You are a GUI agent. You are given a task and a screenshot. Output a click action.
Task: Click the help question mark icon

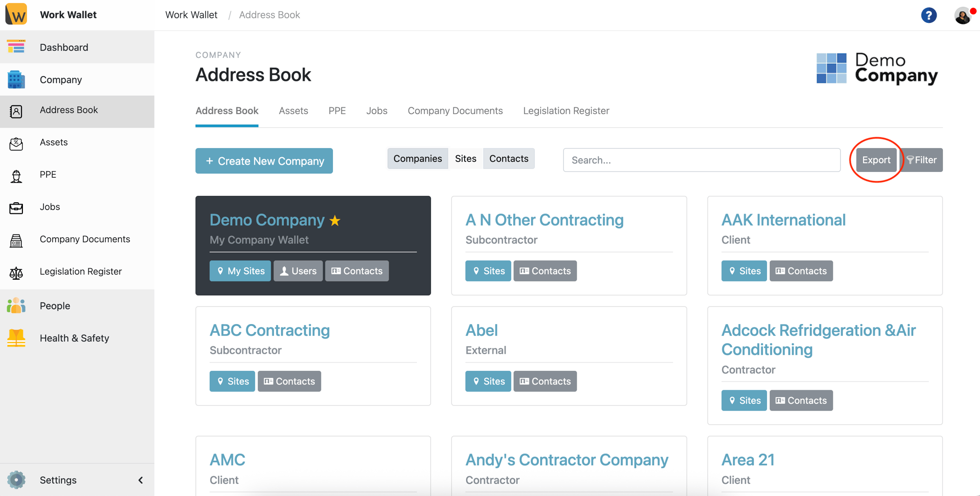point(929,15)
